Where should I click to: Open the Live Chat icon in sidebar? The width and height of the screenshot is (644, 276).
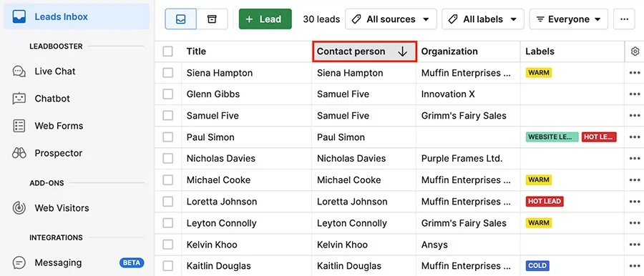[19, 72]
